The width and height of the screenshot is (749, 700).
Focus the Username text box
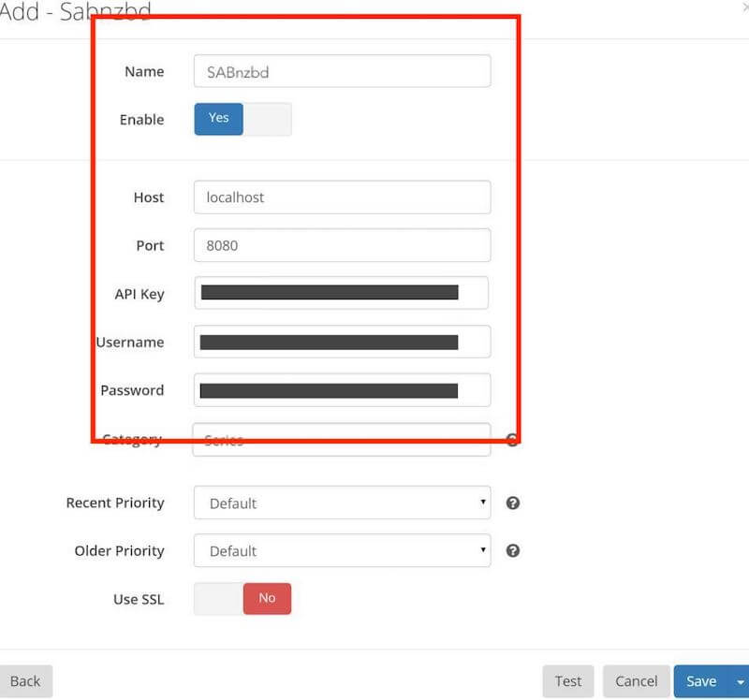(x=342, y=342)
